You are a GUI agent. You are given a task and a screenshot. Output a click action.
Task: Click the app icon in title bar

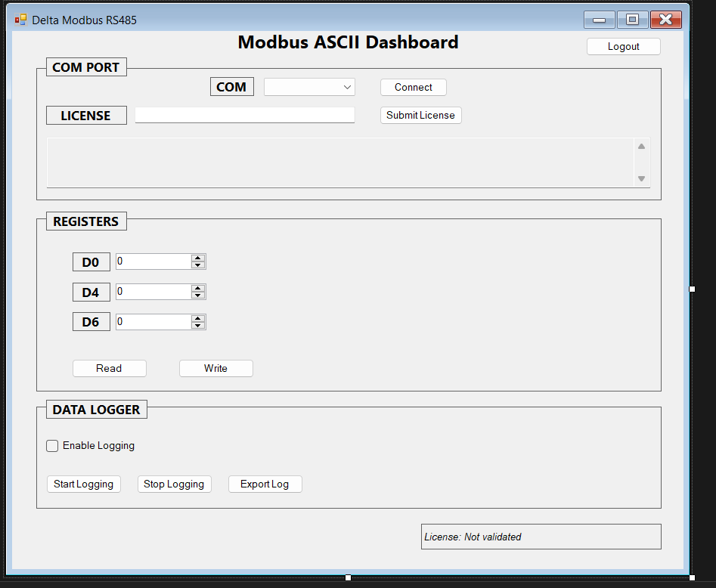point(20,20)
